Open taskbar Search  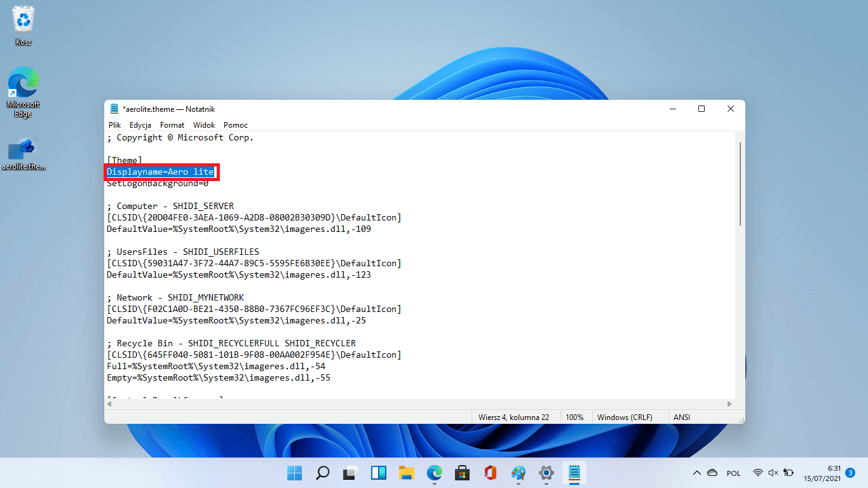click(322, 473)
